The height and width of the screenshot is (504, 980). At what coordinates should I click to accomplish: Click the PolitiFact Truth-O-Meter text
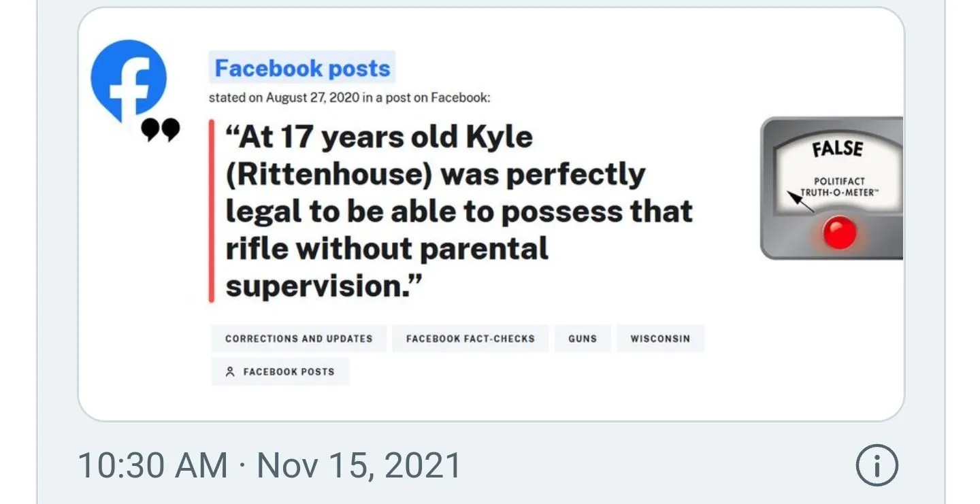tap(839, 186)
